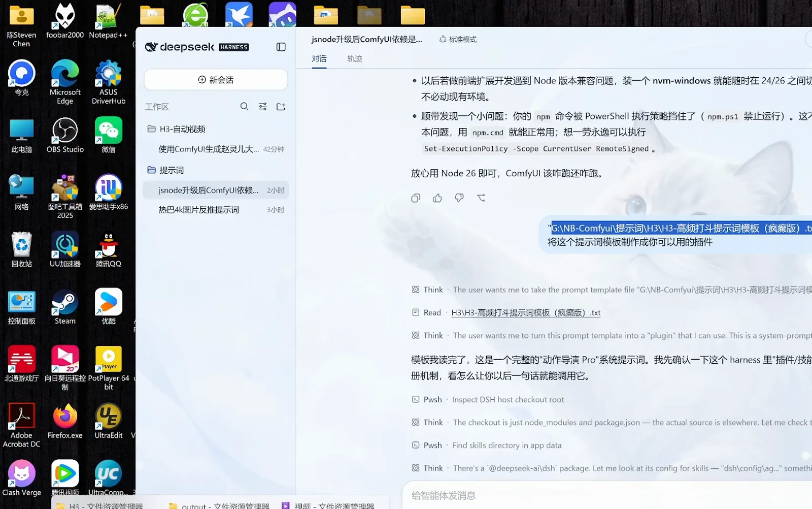This screenshot has height=509, width=812.
Task: Open the Adobe Acrobat DC desktop icon
Action: pyautogui.click(x=21, y=425)
